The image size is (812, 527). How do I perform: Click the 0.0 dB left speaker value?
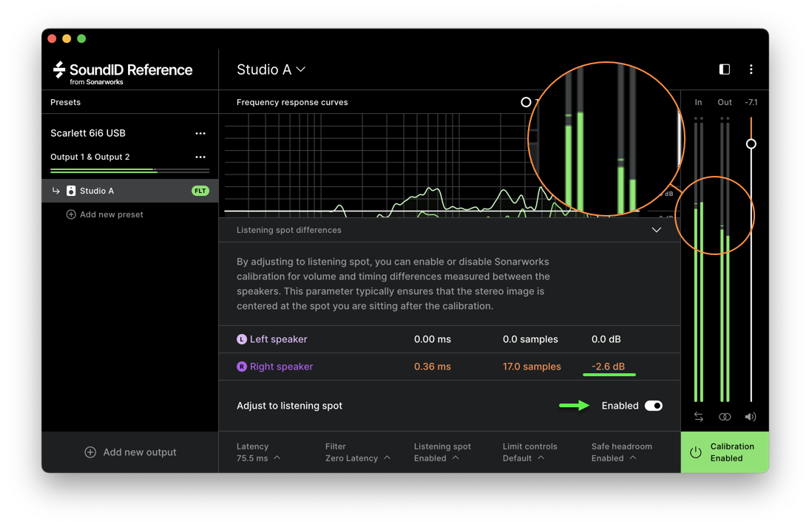point(606,339)
